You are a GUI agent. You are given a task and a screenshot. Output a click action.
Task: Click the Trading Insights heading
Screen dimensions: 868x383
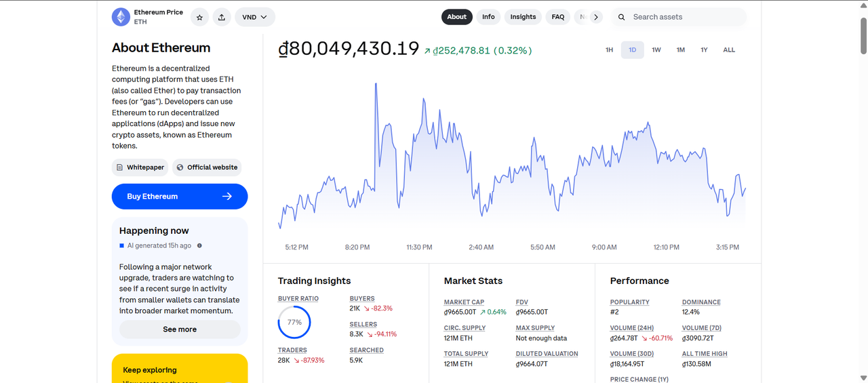point(315,281)
